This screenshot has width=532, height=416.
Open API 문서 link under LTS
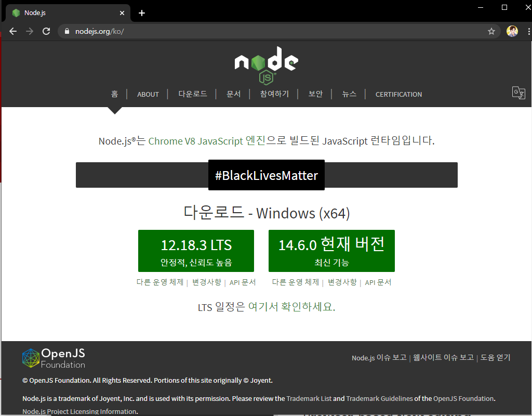tap(243, 282)
